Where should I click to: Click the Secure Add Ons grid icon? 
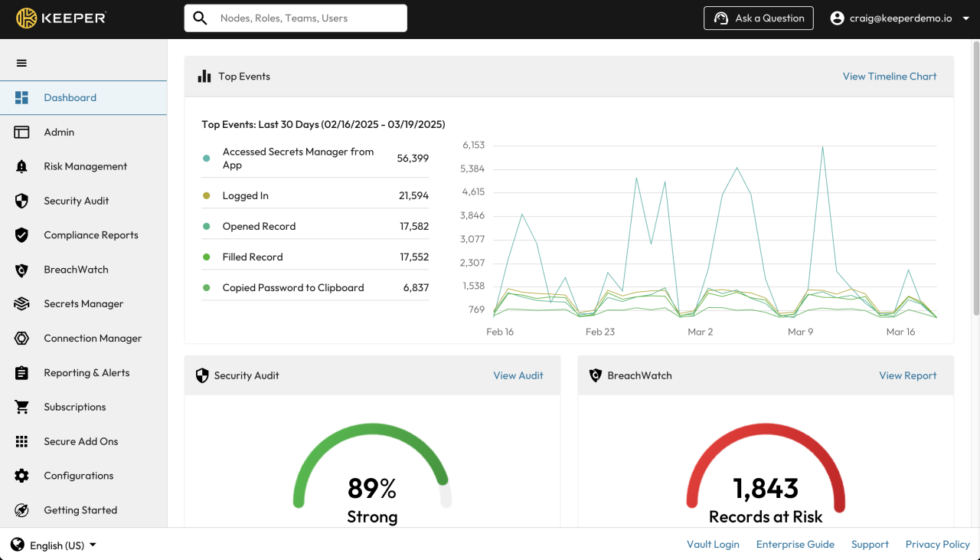21,442
